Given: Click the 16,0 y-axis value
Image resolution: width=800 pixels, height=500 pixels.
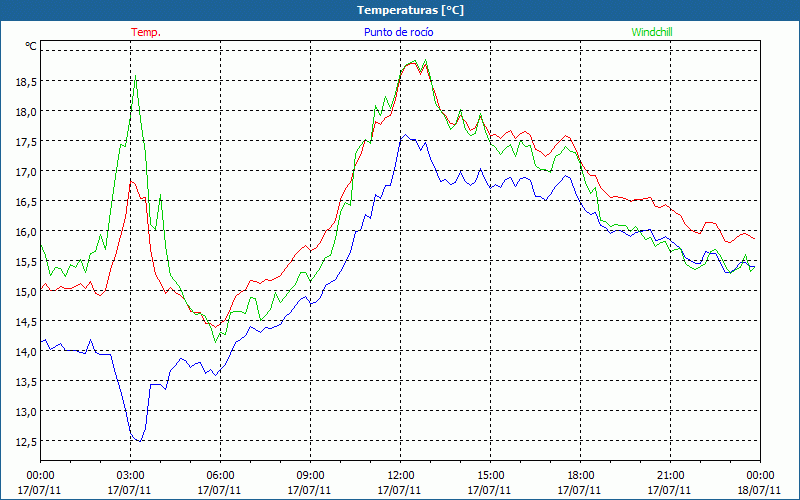Looking at the screenshot, I should [x=26, y=232].
